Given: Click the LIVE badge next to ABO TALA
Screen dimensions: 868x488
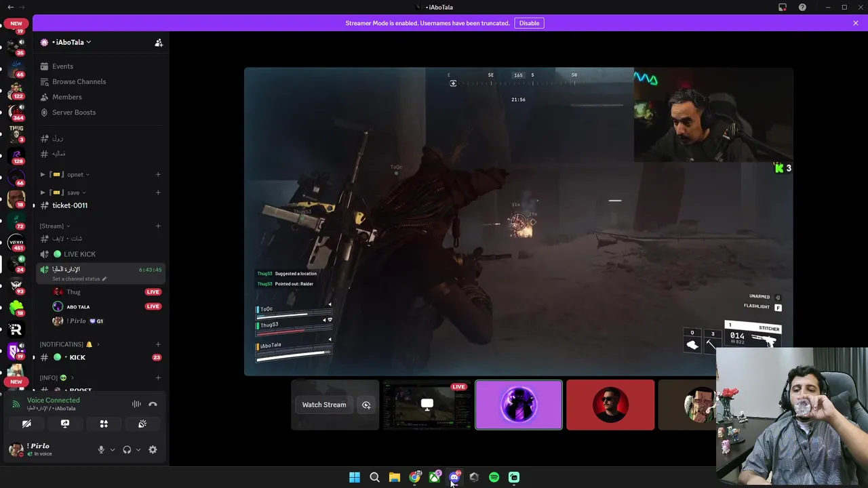Looking at the screenshot, I should coord(153,306).
